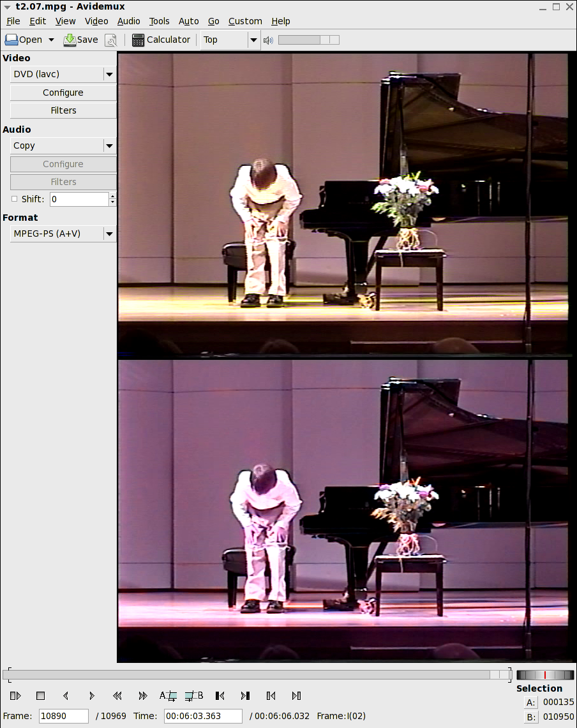The image size is (577, 728).
Task: Advance to next frame with right arrow
Action: 91,695
